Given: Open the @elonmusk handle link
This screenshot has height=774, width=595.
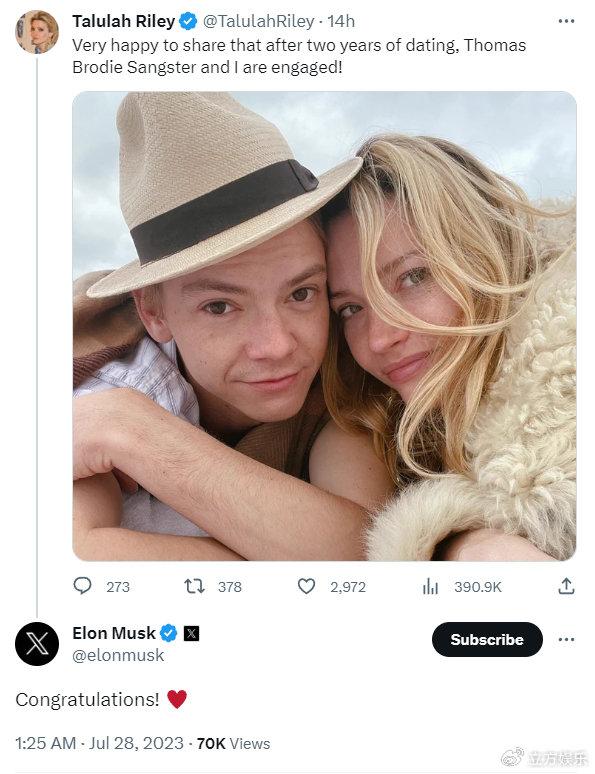Looking at the screenshot, I should (118, 655).
